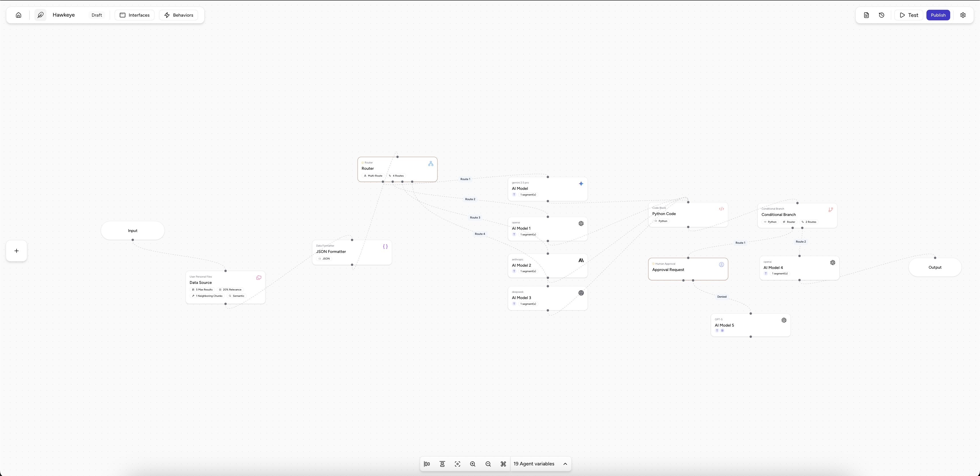Zoom out of the canvas
Image resolution: width=980 pixels, height=476 pixels.
tap(488, 464)
